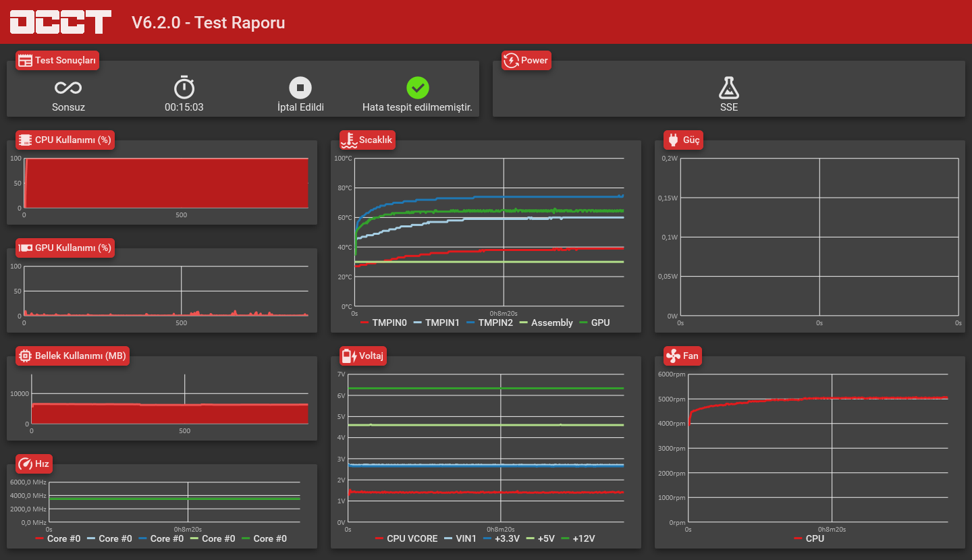Click the 2000,0 MHz axis label
This screenshot has height=560, width=972.
28,509
